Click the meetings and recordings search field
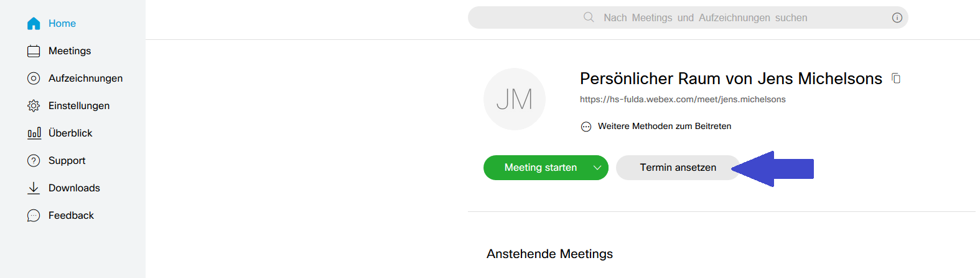Screen dimensions: 980x278 click(705, 17)
